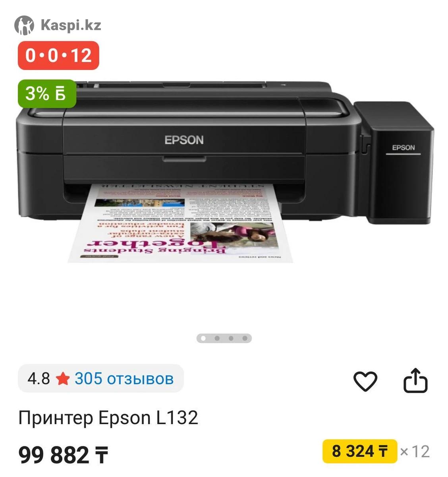Click the Kaspi.kz brand text

[71, 25]
